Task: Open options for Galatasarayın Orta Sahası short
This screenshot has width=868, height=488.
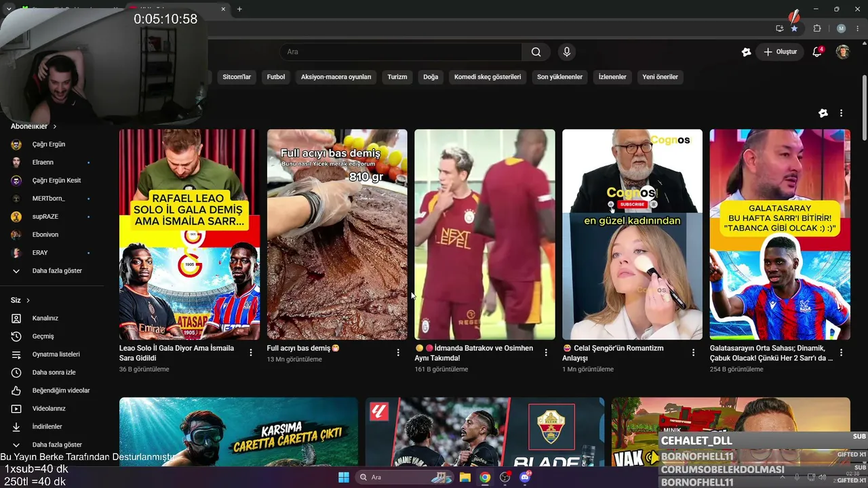Action: [842, 352]
